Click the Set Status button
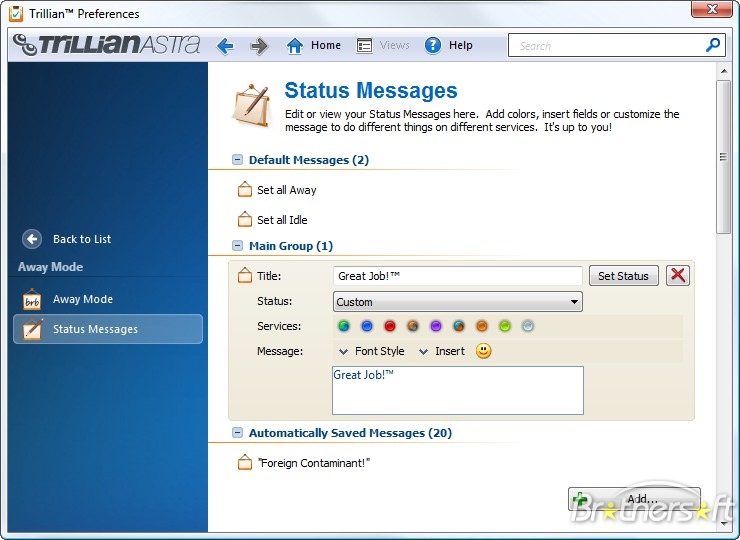 click(623, 276)
